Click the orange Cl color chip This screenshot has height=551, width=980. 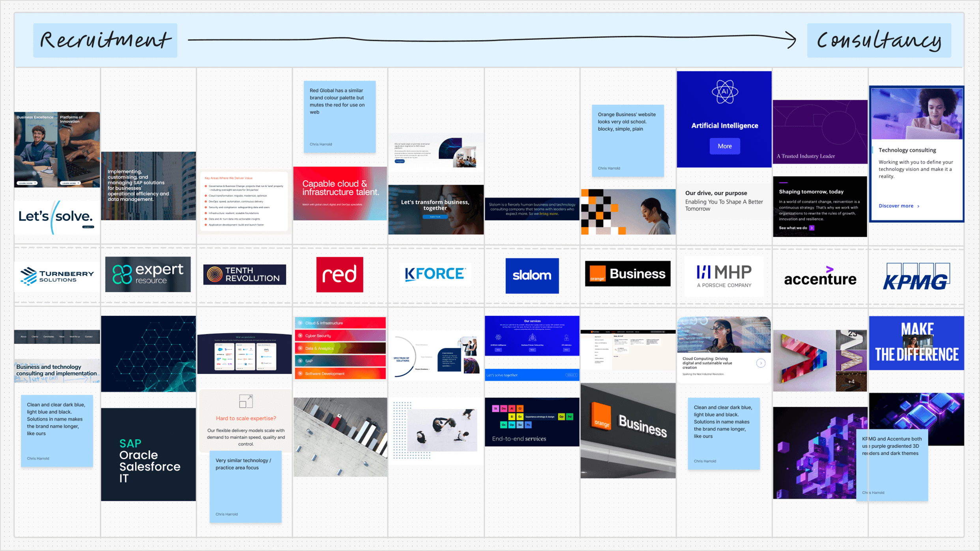520,408
